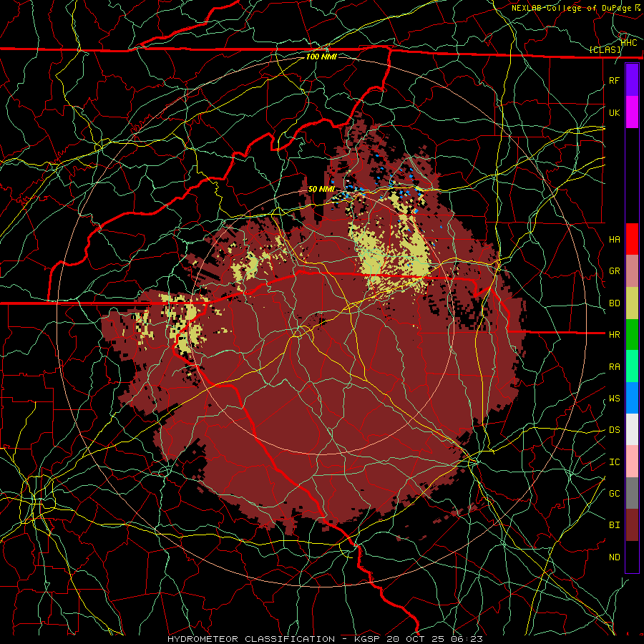644x644 pixels.
Task: Select the WS blue legend swatch
Action: [632, 398]
